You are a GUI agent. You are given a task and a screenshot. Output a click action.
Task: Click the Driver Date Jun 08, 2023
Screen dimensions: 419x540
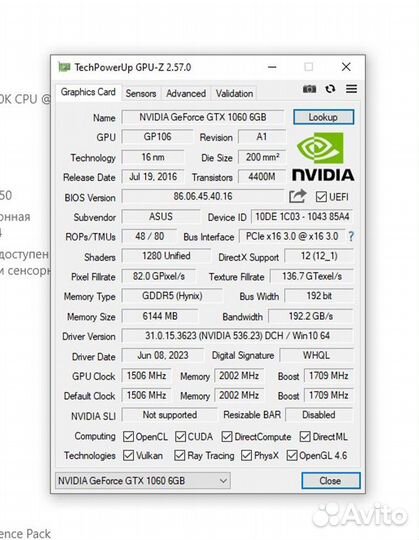tap(163, 355)
